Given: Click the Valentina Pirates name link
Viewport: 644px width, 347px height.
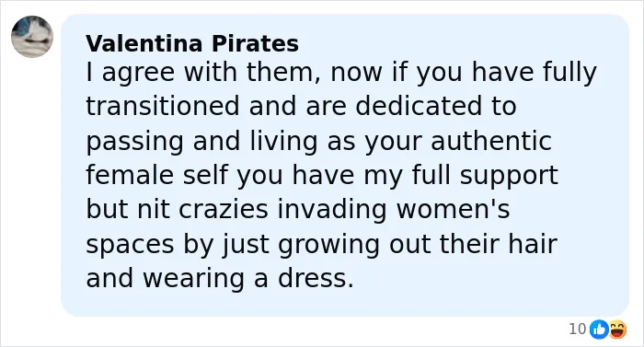Looking at the screenshot, I should [192, 43].
